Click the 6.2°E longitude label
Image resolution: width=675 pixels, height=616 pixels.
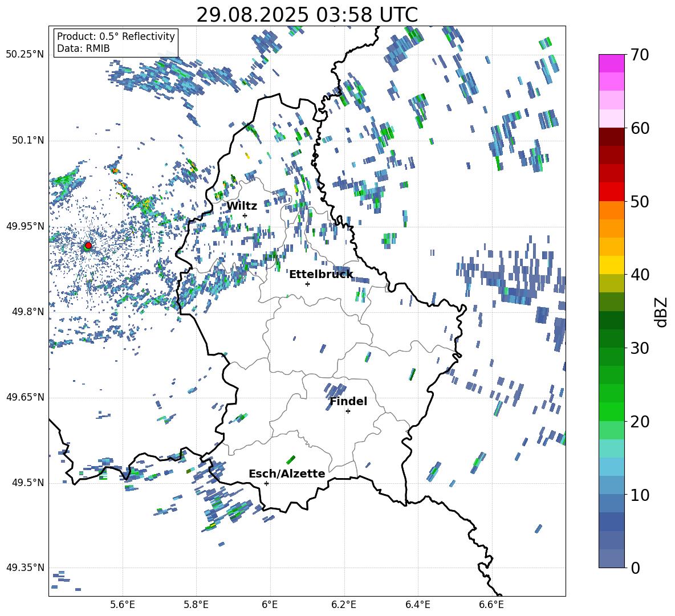(x=344, y=605)
